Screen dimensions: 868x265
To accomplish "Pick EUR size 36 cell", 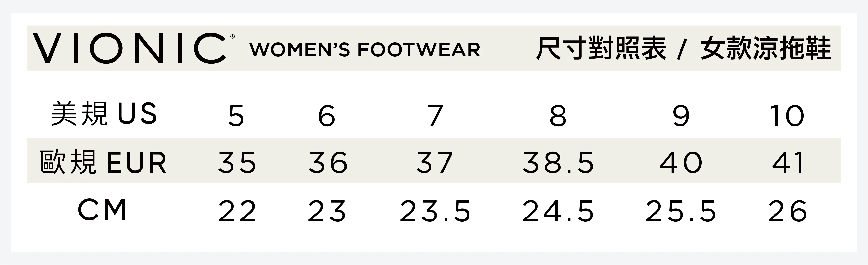I will [x=328, y=163].
